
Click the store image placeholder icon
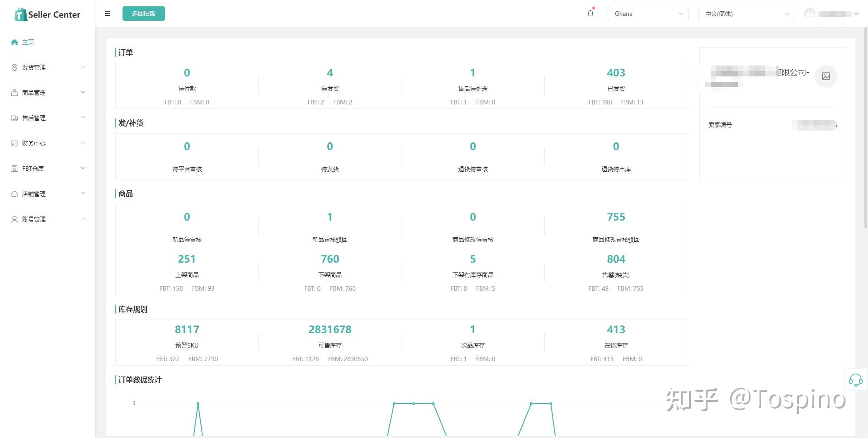coord(826,76)
